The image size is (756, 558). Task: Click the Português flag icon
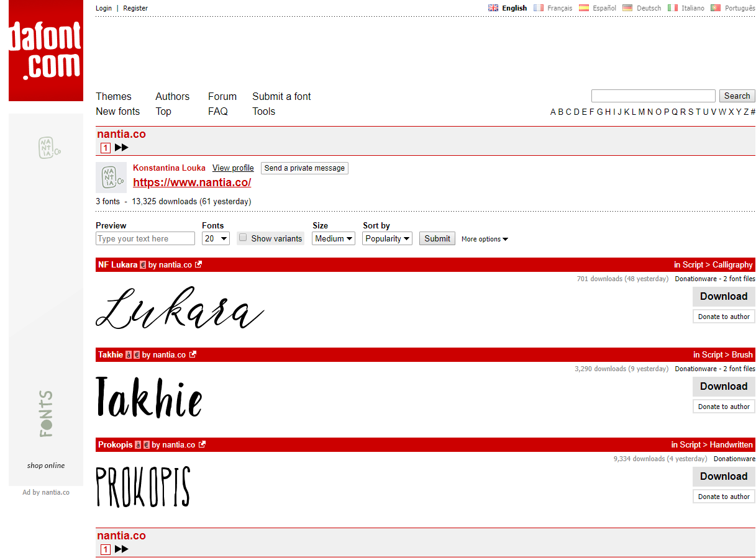[716, 8]
